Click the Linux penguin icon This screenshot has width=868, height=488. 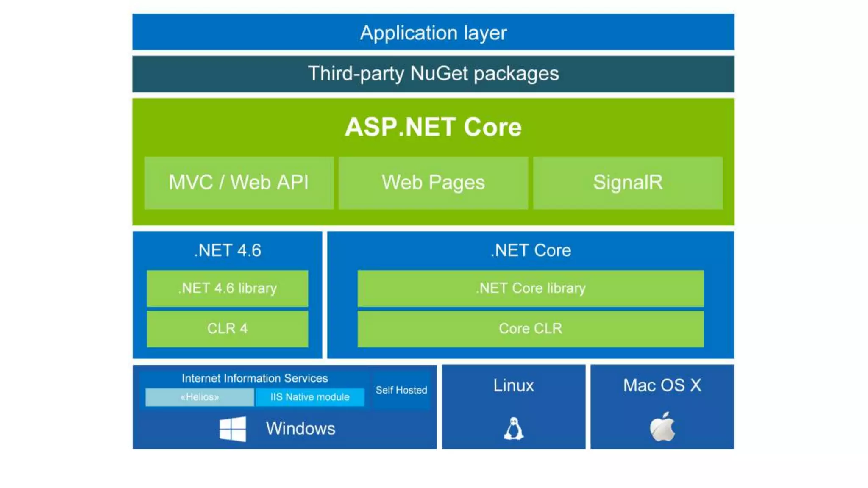coord(514,428)
